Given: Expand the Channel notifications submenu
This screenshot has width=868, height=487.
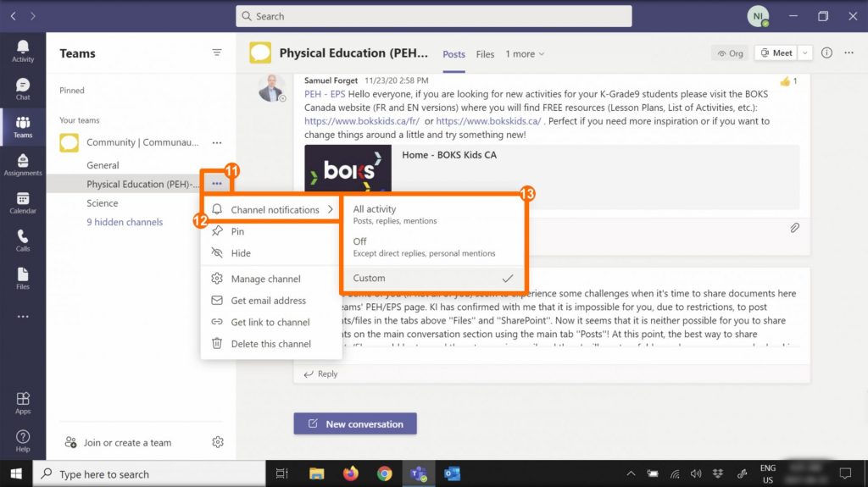Looking at the screenshot, I should (271, 209).
